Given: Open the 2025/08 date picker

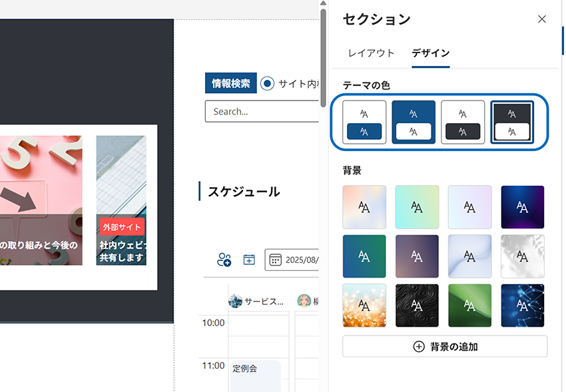Looking at the screenshot, I should point(293,260).
